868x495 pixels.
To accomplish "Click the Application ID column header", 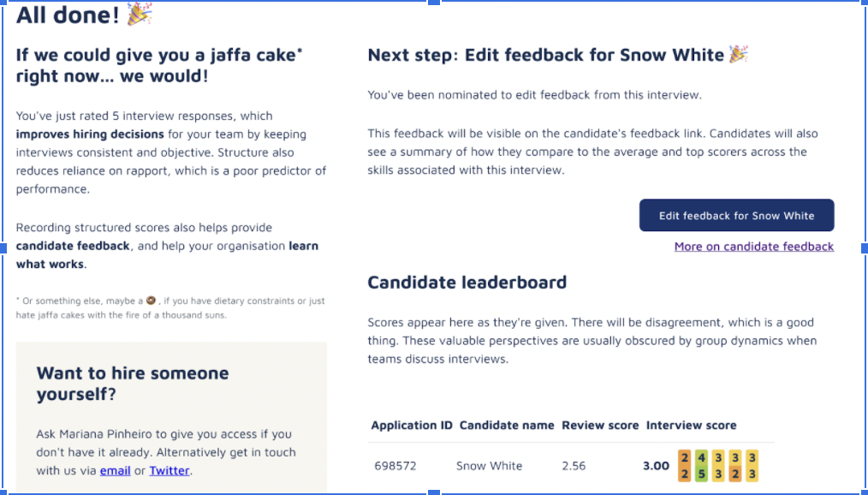I will coord(411,426).
